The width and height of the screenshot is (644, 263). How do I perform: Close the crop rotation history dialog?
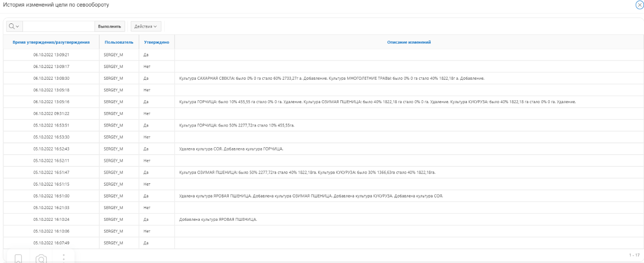[x=639, y=5]
